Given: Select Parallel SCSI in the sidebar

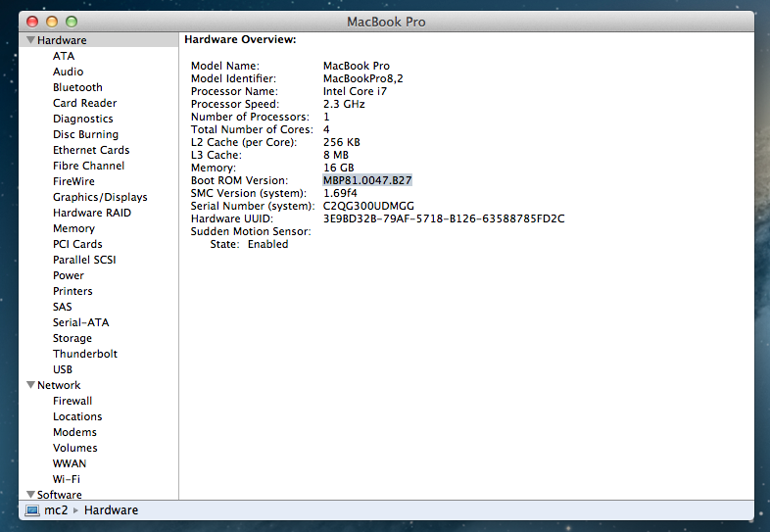Looking at the screenshot, I should pyautogui.click(x=84, y=260).
